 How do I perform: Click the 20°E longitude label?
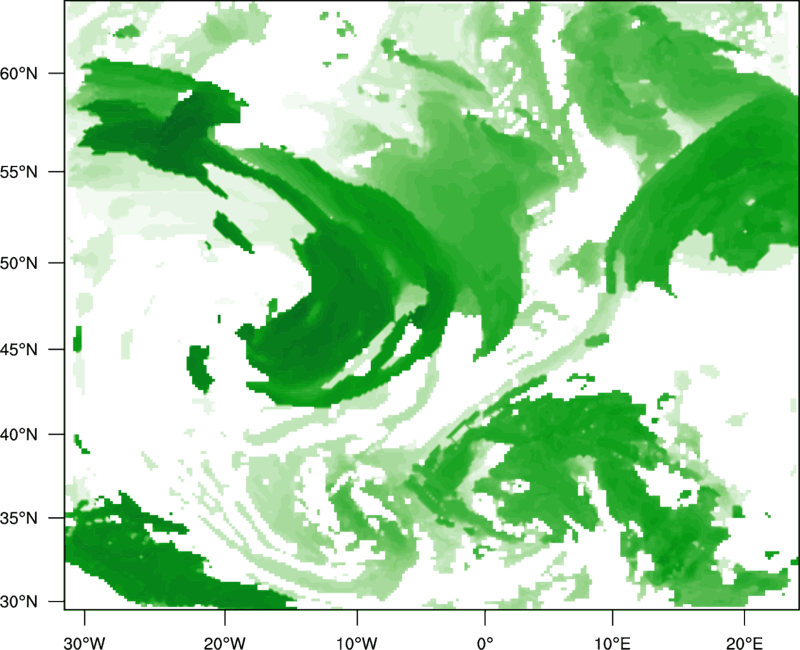pos(744,643)
